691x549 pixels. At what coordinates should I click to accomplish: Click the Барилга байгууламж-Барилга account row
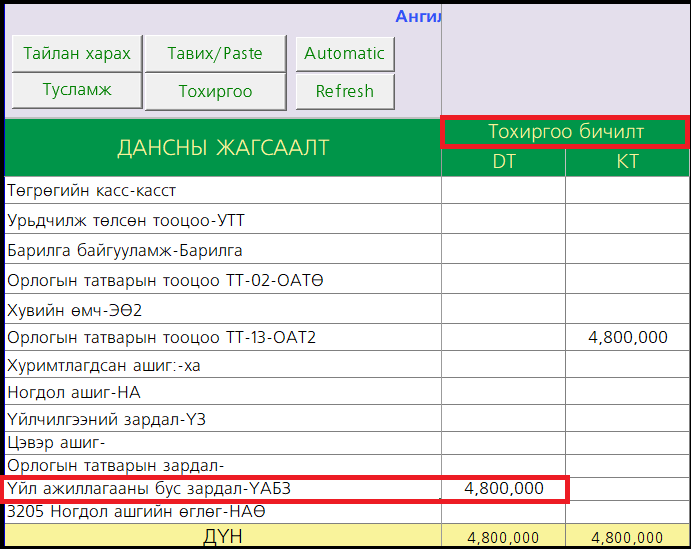pos(222,250)
